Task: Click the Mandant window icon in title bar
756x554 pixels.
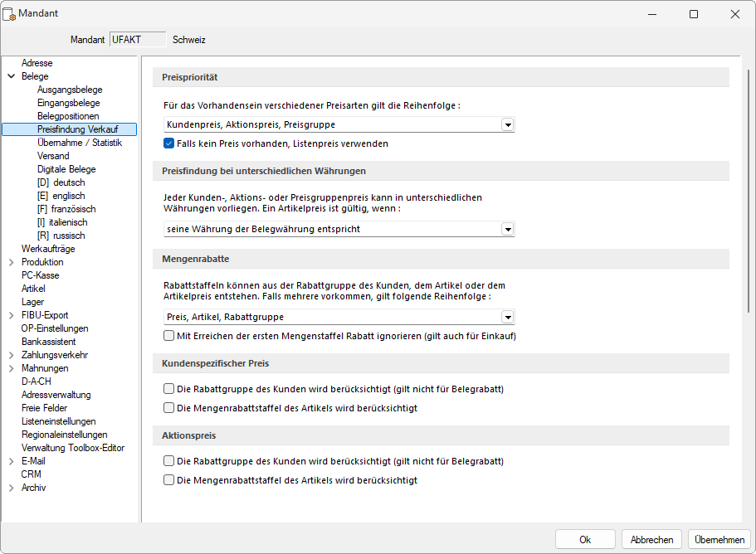Action: pyautogui.click(x=11, y=14)
